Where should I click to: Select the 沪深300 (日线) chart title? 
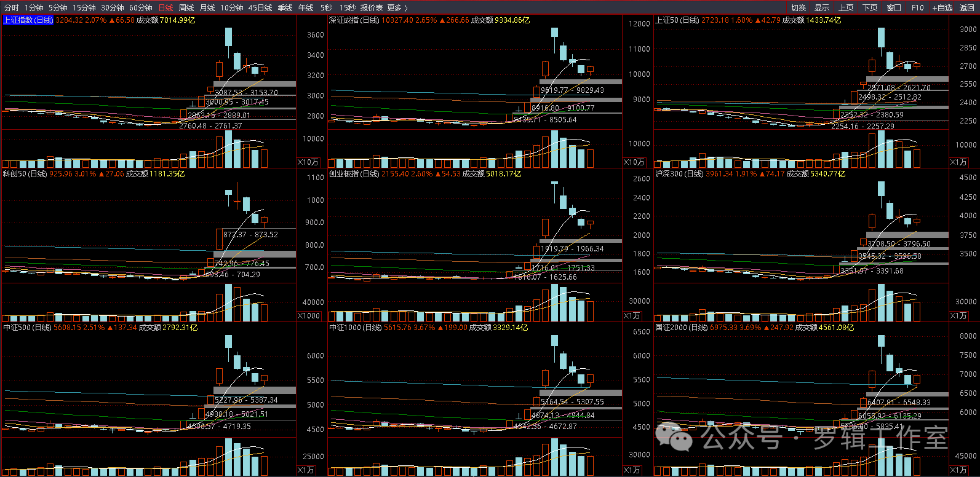click(x=679, y=174)
